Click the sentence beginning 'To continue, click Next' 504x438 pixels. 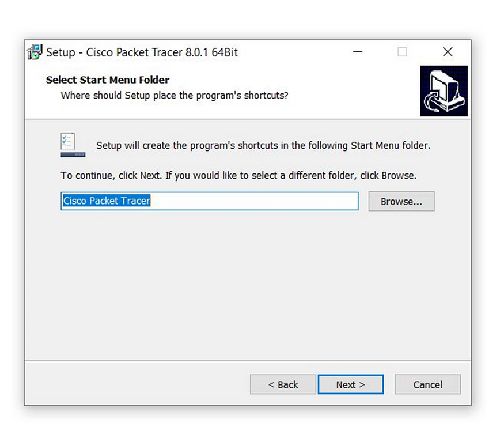tap(238, 176)
